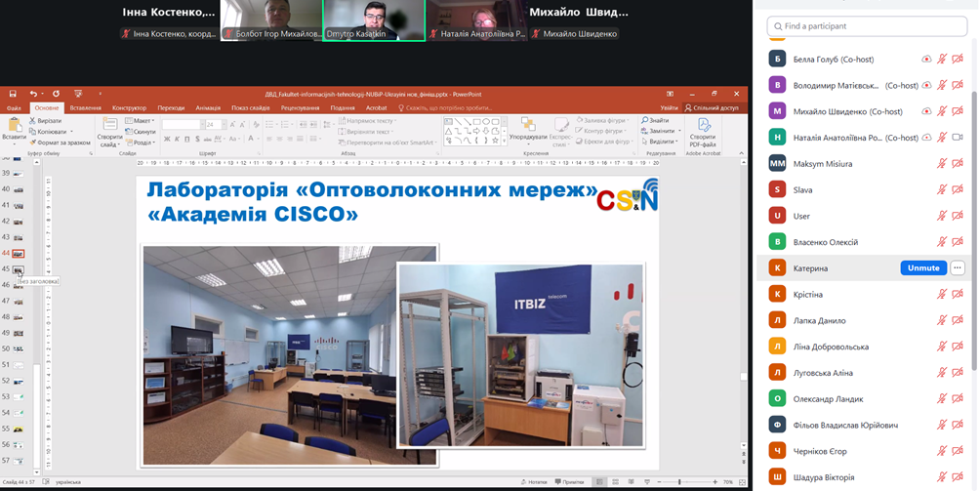Click the Format Painter (Формат за зразком)

pos(61,143)
